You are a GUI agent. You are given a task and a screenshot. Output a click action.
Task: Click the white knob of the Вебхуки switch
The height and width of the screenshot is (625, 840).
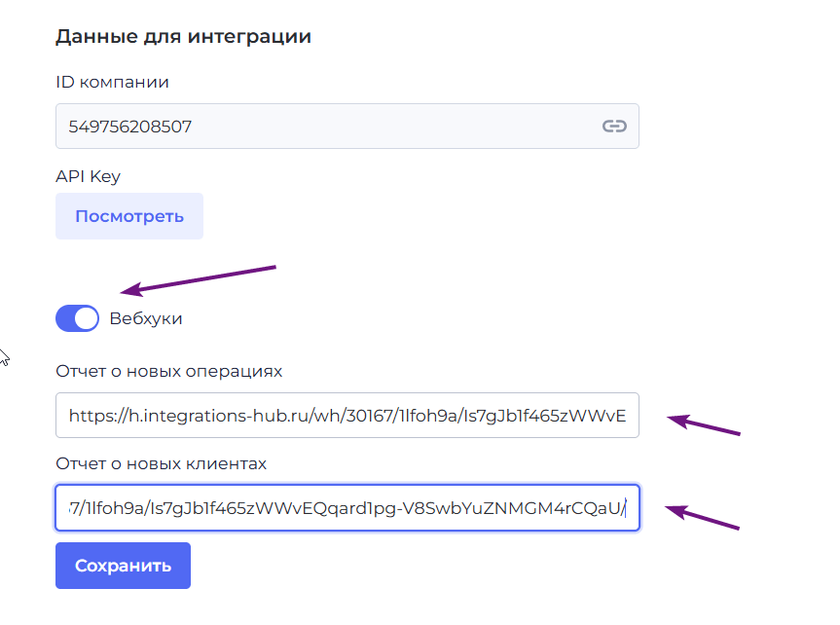[x=87, y=318]
